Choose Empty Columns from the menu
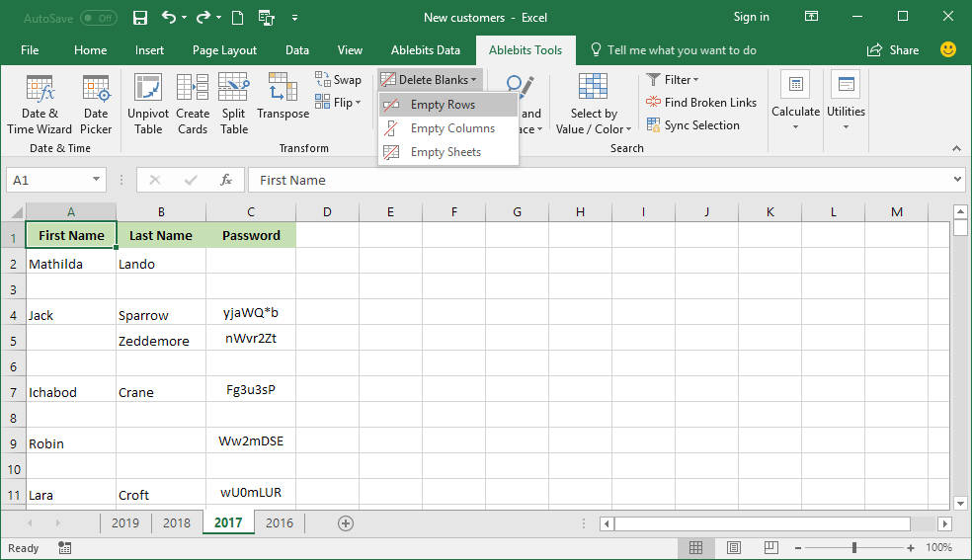Image resolution: width=972 pixels, height=560 pixels. click(x=451, y=128)
